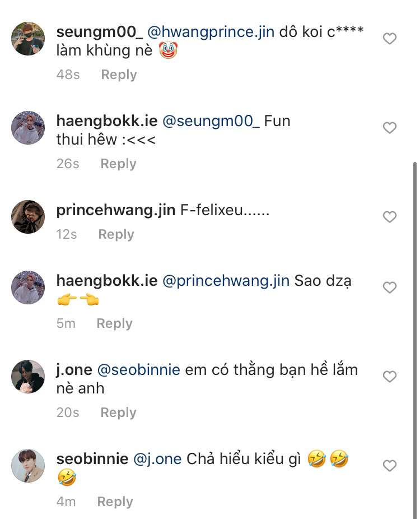Like seungm00_'s comment with the heart
Image resolution: width=420 pixels, height=519 pixels.
[389, 39]
